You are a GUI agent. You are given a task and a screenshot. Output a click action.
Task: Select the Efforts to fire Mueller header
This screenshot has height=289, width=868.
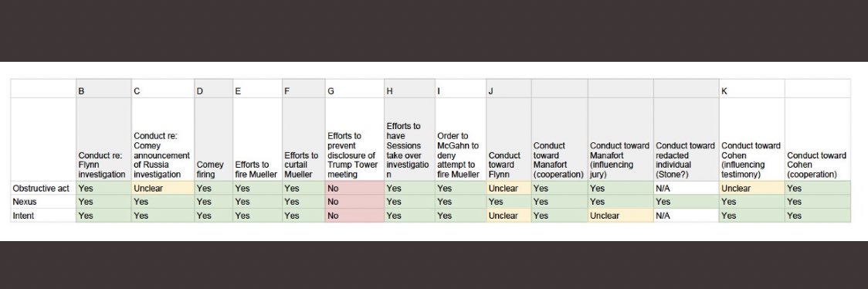(257, 140)
